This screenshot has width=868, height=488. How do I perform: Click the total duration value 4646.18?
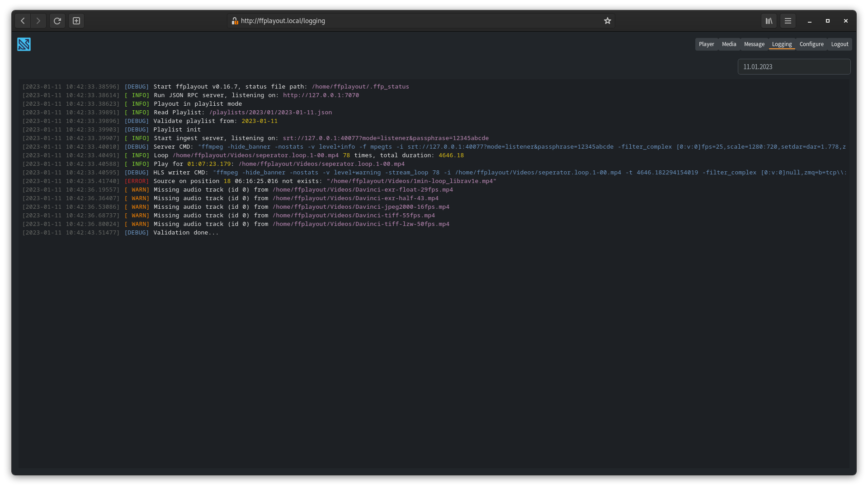(x=451, y=155)
